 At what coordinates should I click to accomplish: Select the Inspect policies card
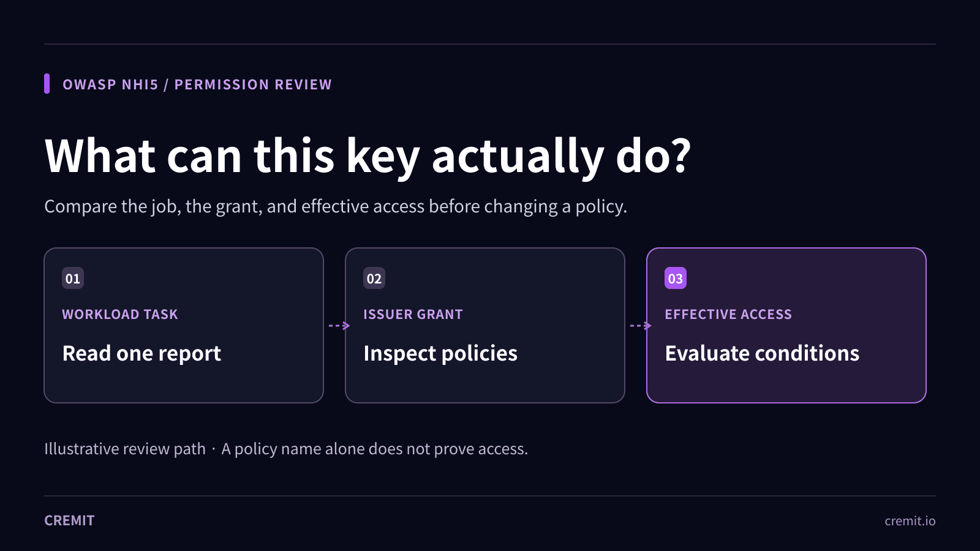tap(485, 325)
